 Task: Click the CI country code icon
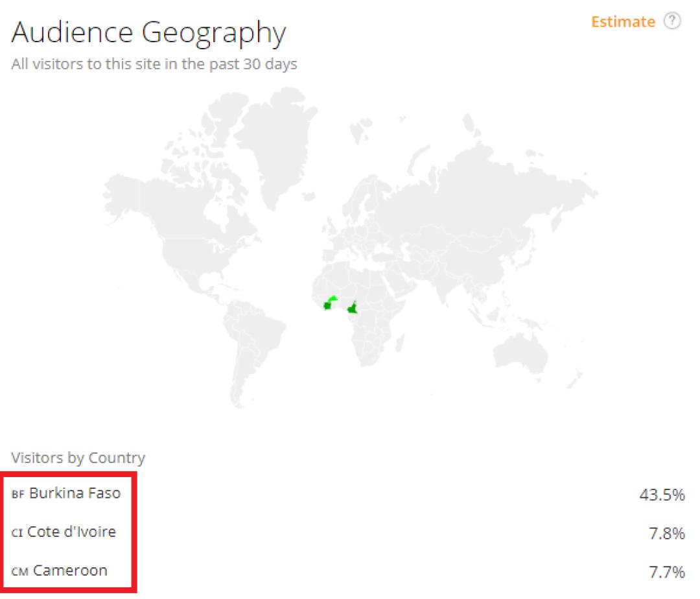tap(17, 534)
